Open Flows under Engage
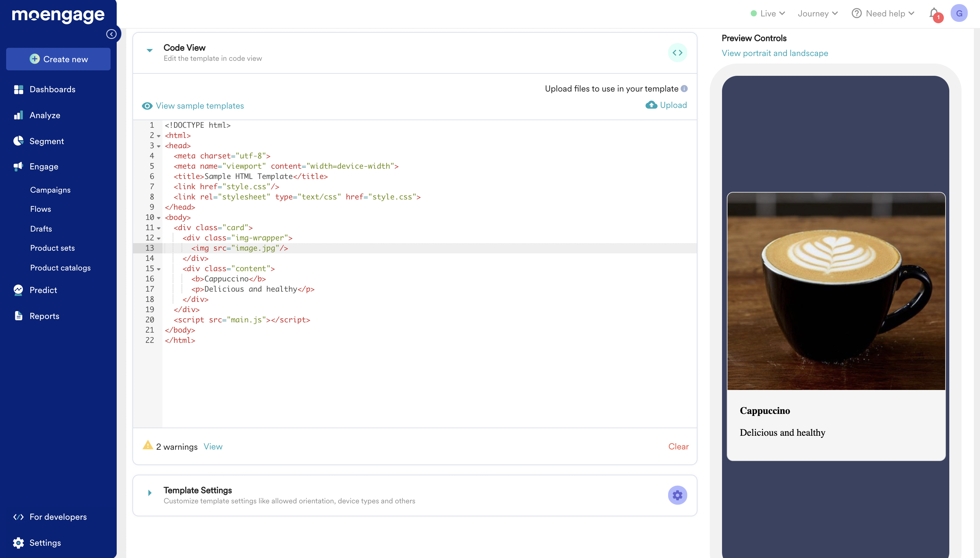980x558 pixels. tap(41, 209)
